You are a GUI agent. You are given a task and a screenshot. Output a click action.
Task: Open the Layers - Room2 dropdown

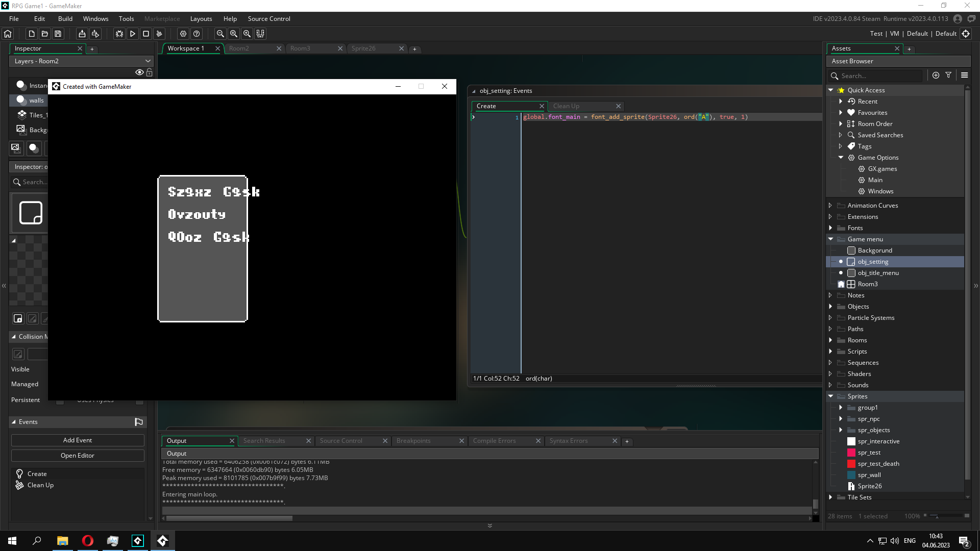[81, 61]
